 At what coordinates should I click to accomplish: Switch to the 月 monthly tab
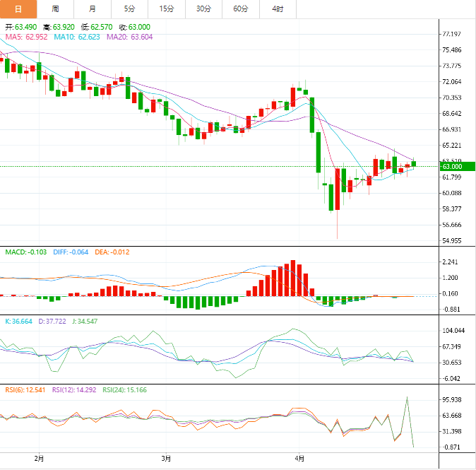[x=93, y=8]
